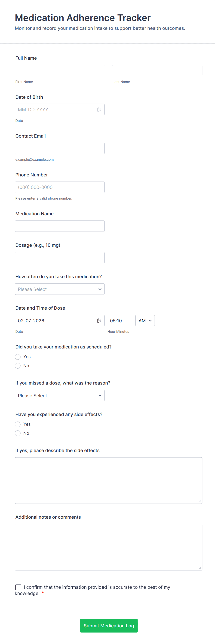Click the side effects description text area
The image size is (215, 644).
click(108, 480)
